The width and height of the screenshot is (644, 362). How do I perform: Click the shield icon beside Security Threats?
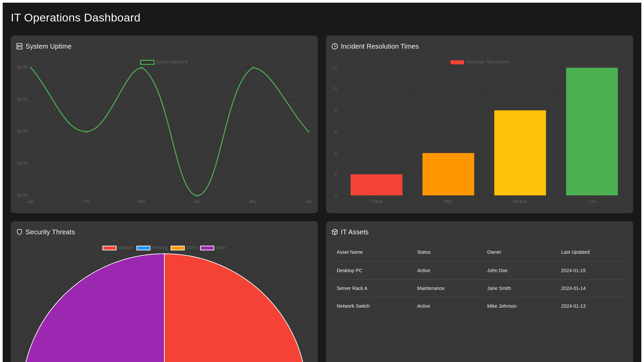[x=19, y=232]
